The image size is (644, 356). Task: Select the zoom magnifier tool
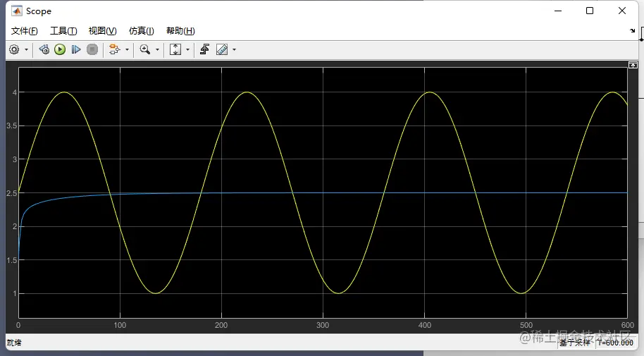pyautogui.click(x=145, y=50)
